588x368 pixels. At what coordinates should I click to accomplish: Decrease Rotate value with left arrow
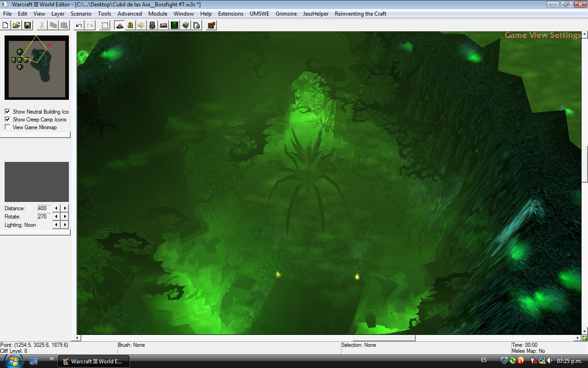coord(57,217)
